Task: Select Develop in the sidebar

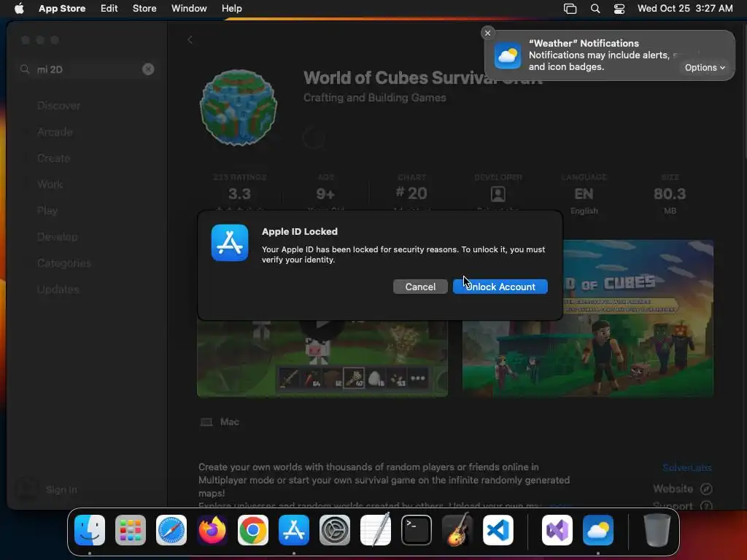Action: [x=57, y=237]
